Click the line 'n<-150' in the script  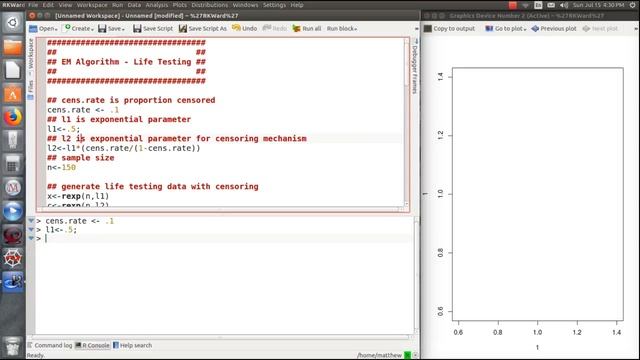[61, 167]
